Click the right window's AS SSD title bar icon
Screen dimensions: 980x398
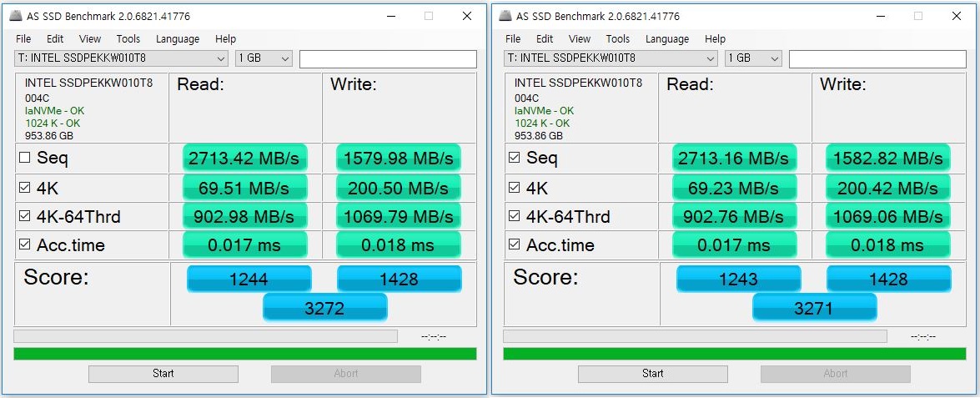505,16
